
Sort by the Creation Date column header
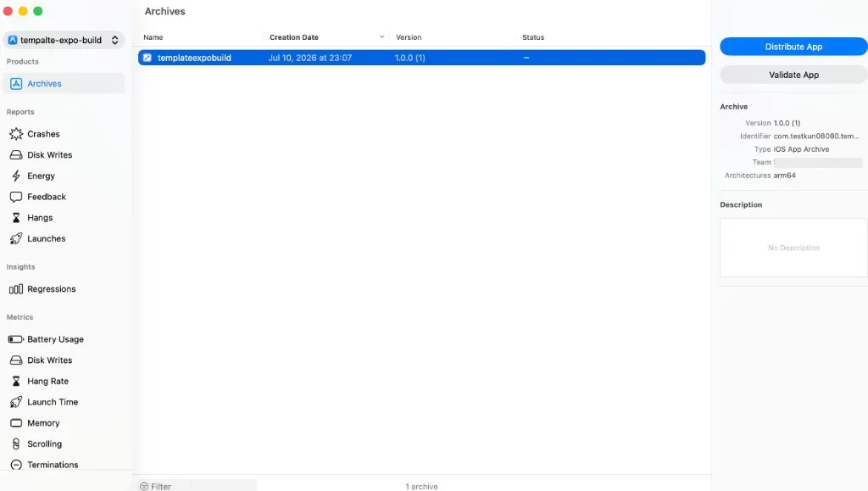tap(294, 37)
